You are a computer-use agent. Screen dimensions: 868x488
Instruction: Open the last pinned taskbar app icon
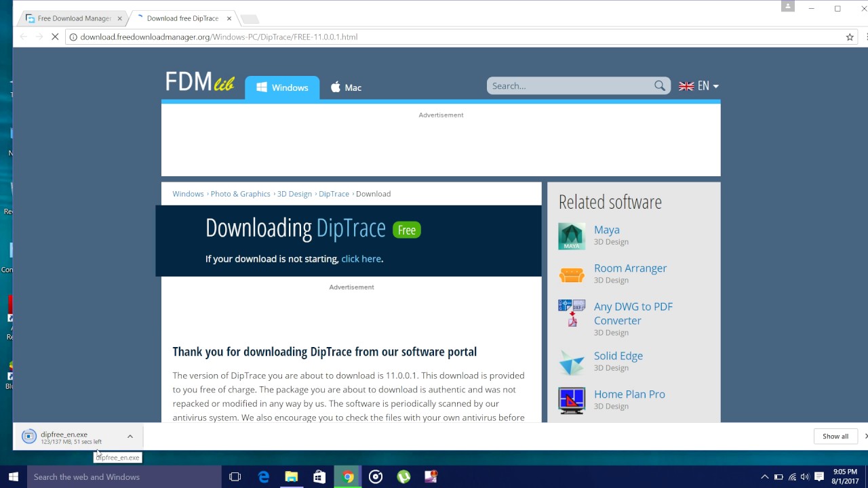431,477
